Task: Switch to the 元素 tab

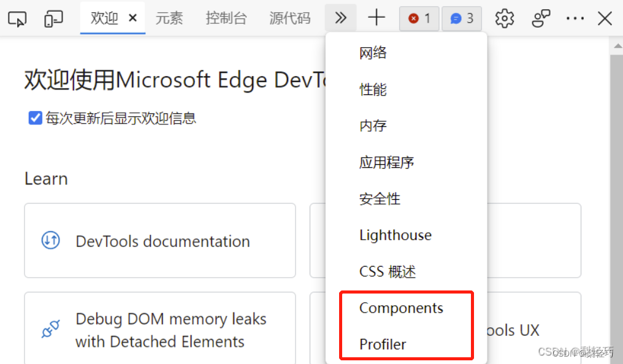Action: (170, 18)
